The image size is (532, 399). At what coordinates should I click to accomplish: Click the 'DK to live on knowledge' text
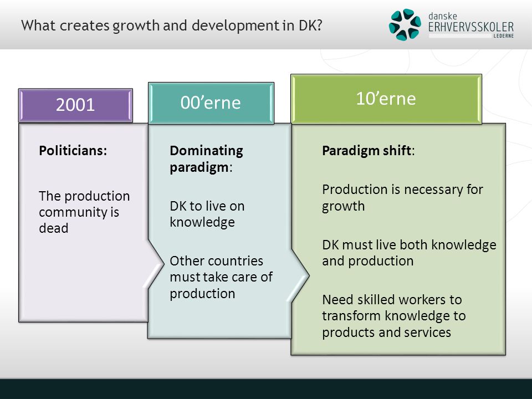point(207,214)
